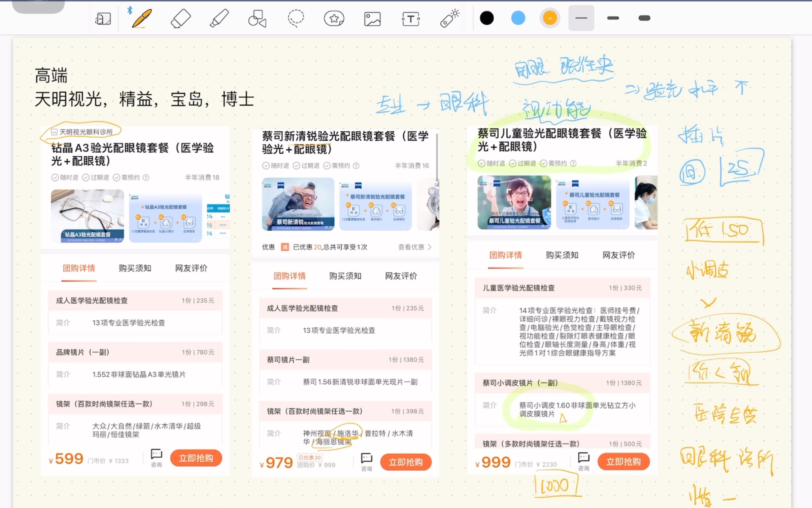Screen dimensions: 812x508
Task: Click 咨询 chat icon in ¥599 card
Action: (156, 458)
